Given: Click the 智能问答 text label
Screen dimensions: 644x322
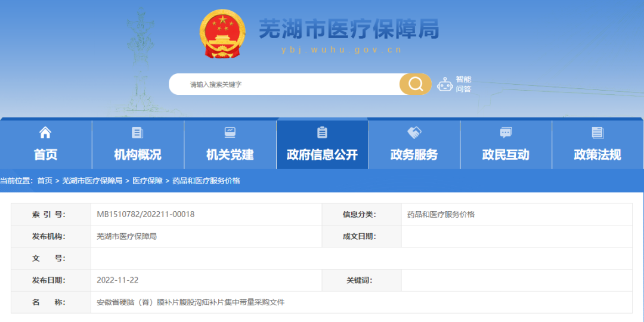Looking at the screenshot, I should (x=463, y=84).
